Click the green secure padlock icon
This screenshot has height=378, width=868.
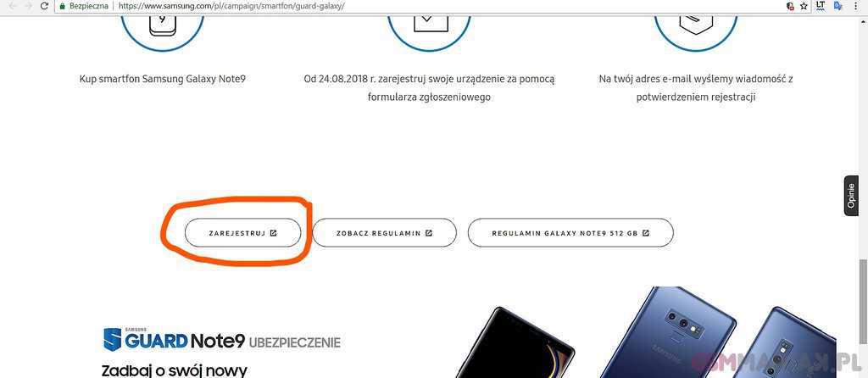[63, 6]
